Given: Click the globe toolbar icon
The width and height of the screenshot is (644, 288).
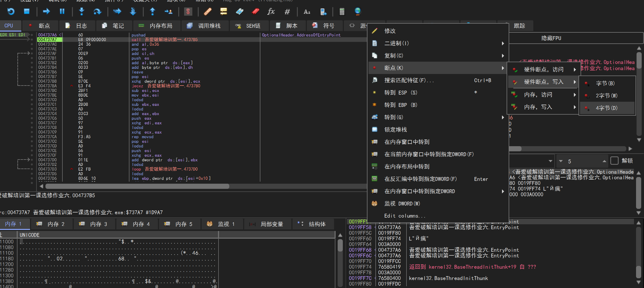Looking at the screenshot, I should coord(358,11).
